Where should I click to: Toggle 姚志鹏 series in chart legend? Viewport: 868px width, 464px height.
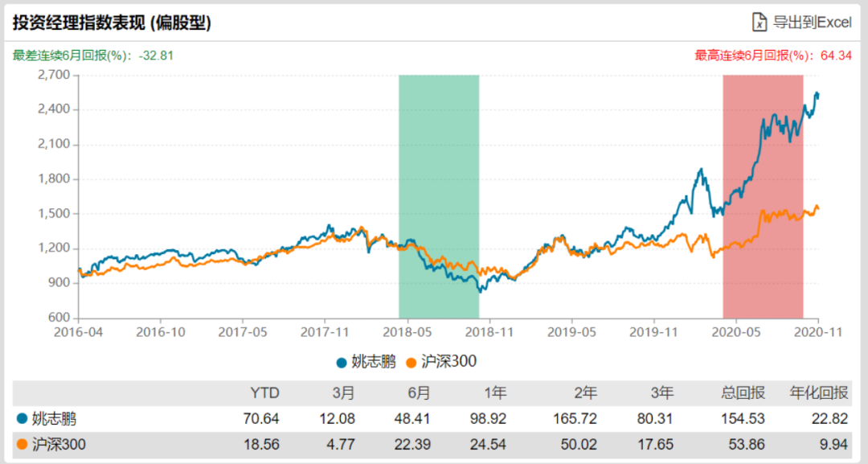click(366, 362)
